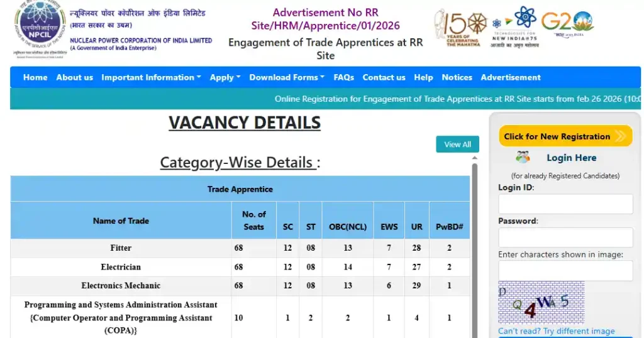Click the Login ID input field
The image size is (644, 338).
click(x=565, y=204)
